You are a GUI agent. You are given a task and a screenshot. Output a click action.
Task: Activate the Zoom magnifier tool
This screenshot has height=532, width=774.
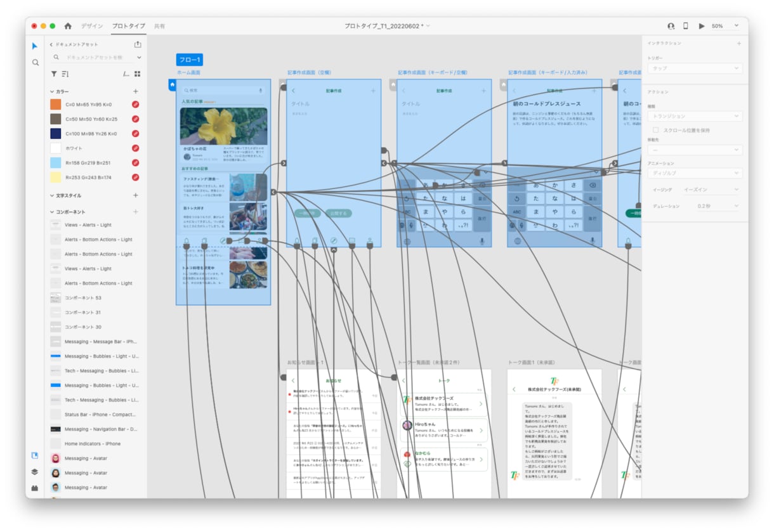(35, 62)
